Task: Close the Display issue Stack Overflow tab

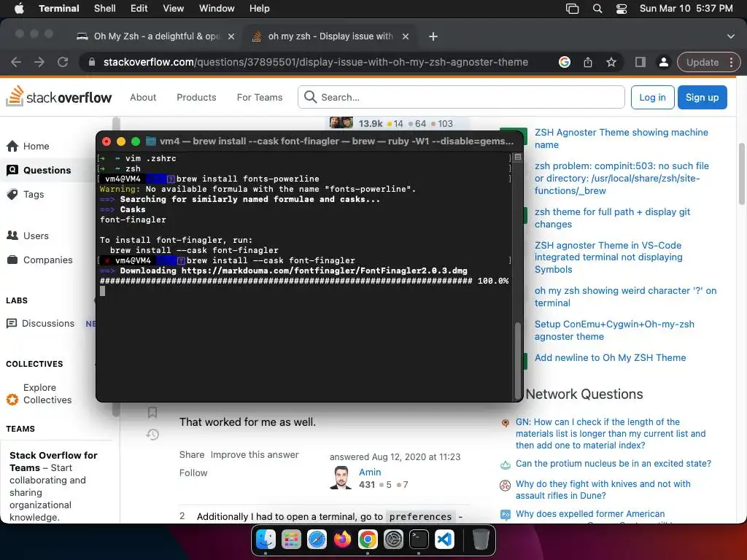Action: pyautogui.click(x=406, y=36)
